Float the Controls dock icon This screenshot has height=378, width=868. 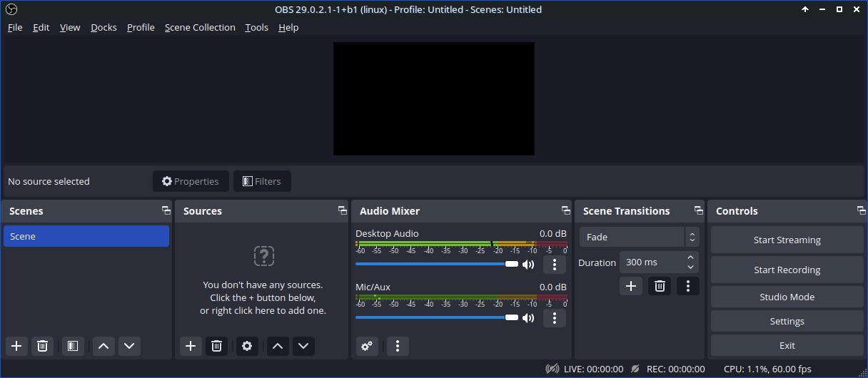click(x=861, y=210)
